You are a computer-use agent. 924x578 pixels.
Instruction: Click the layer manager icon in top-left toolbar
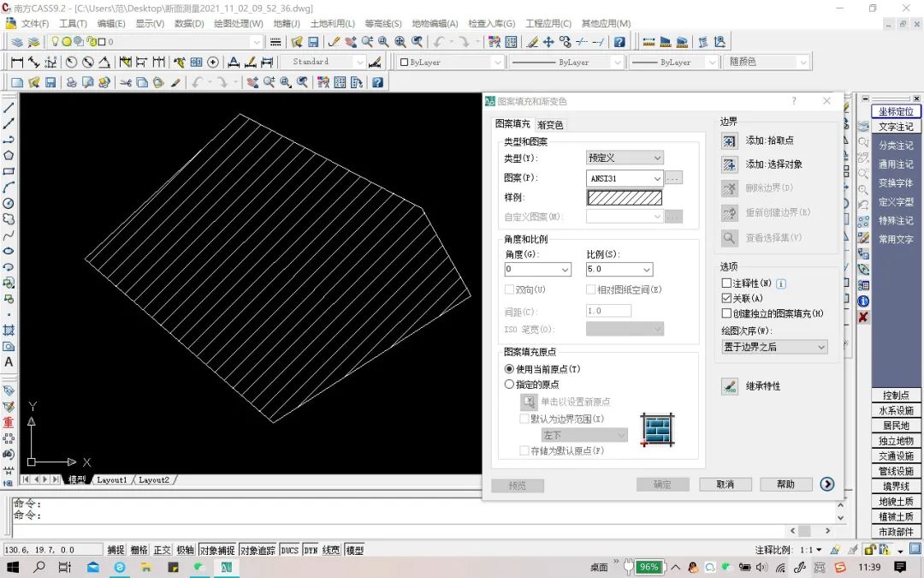[x=17, y=42]
